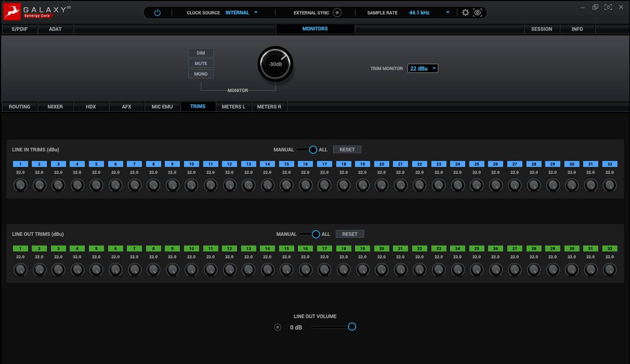Open the Trim Monitor 22 dBu dropdown
Image resolution: width=630 pixels, height=364 pixels.
coord(423,68)
